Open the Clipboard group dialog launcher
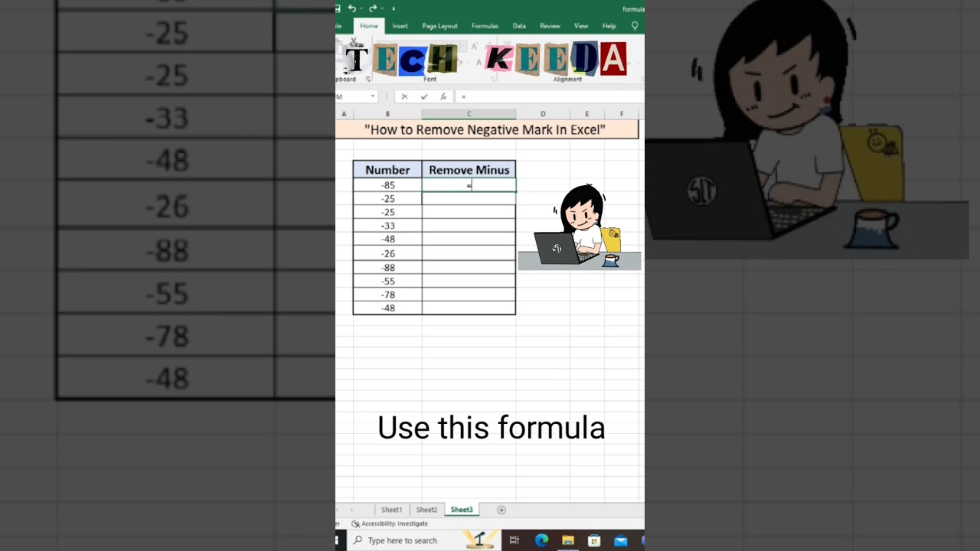The height and width of the screenshot is (551, 980). (367, 79)
